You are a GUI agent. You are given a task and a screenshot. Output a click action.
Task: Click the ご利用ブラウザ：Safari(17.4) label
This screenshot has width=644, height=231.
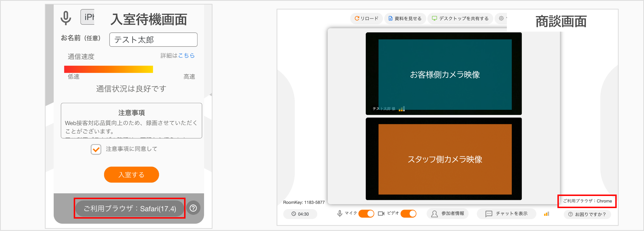[x=130, y=208]
